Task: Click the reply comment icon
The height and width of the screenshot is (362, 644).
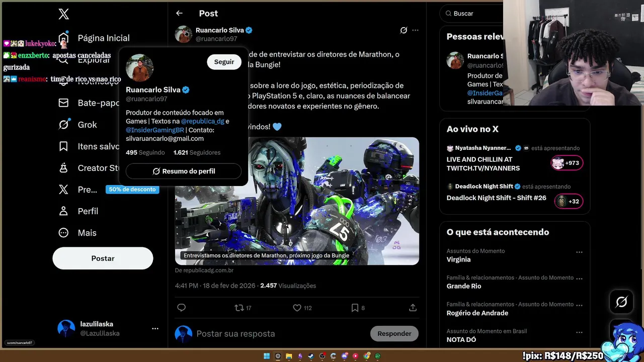Action: [182, 308]
